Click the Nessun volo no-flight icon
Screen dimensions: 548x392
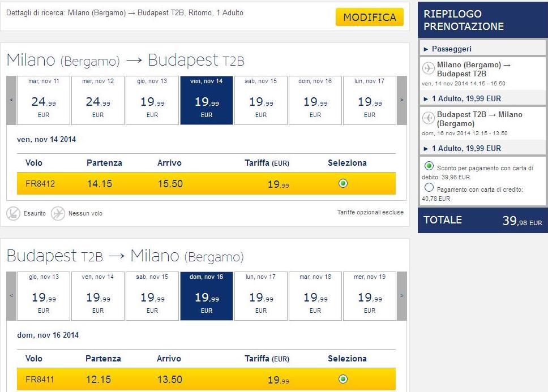click(x=58, y=213)
